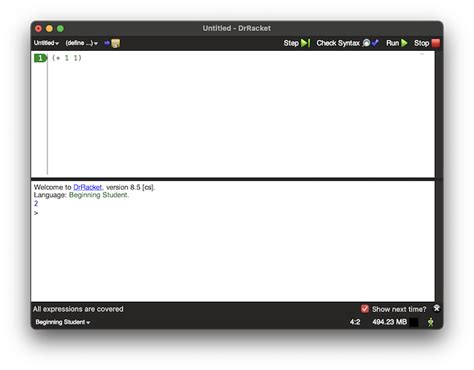Click the Step button
The height and width of the screenshot is (370, 474).
coord(297,43)
